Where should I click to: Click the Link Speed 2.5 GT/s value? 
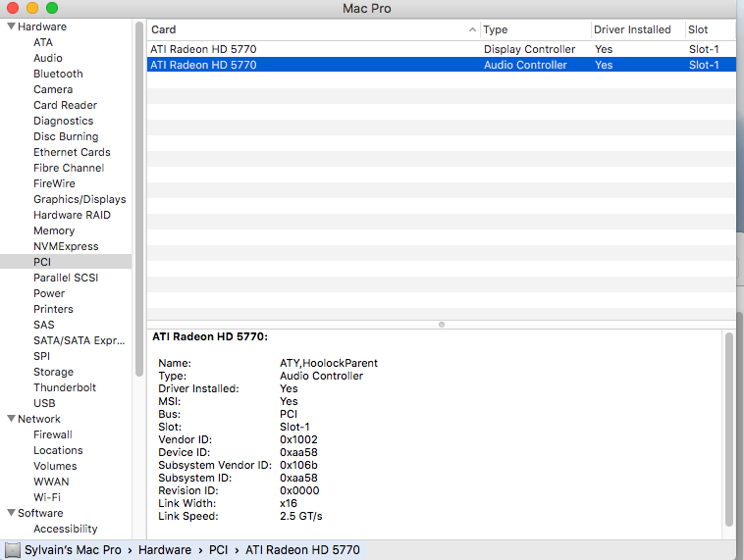300,517
